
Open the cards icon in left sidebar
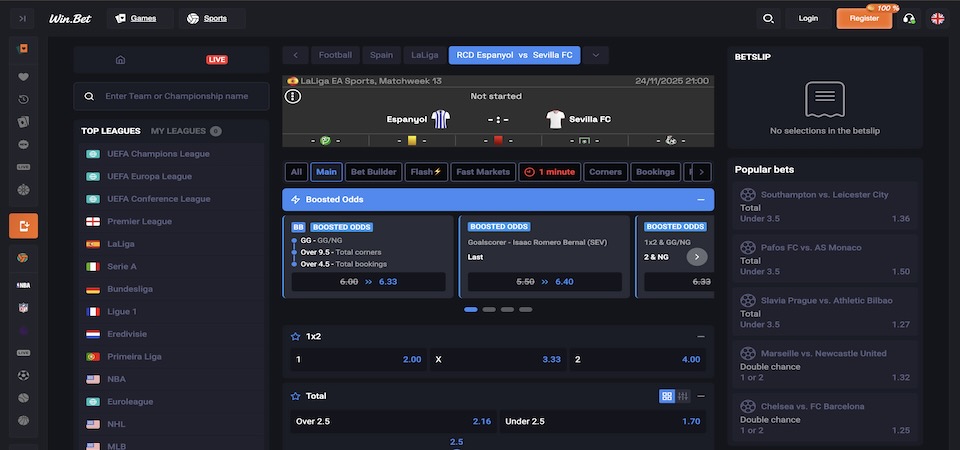23,122
